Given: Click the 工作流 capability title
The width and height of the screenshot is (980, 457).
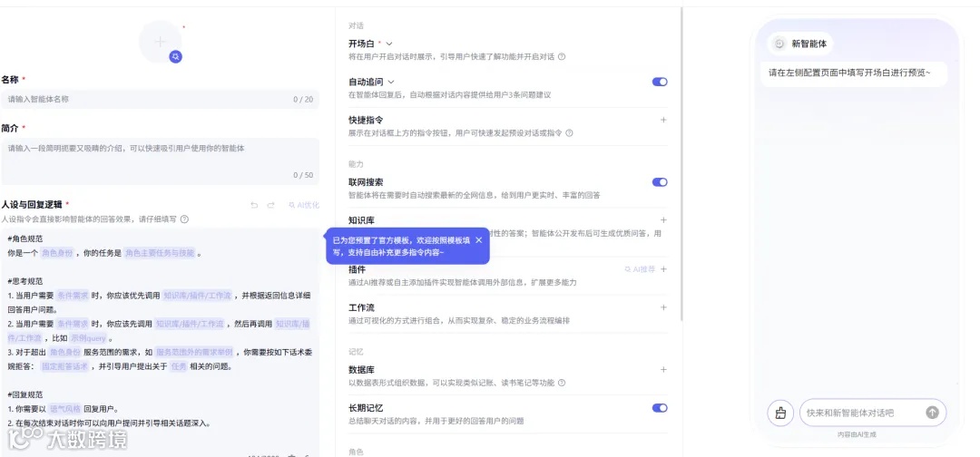Looking at the screenshot, I should pyautogui.click(x=361, y=307).
